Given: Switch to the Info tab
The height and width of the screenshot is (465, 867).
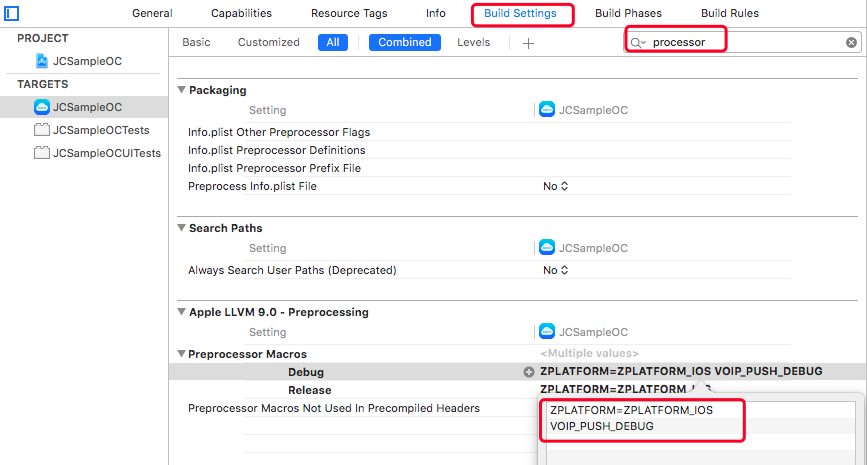Looking at the screenshot, I should [x=436, y=13].
